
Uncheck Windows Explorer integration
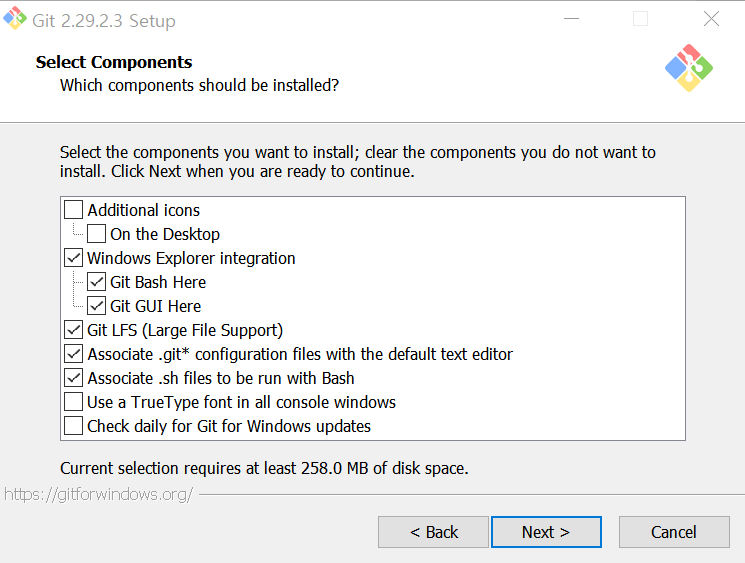(x=74, y=258)
